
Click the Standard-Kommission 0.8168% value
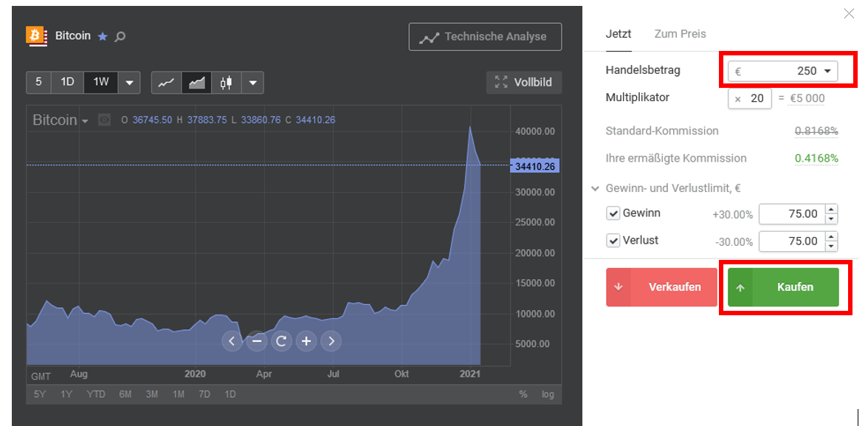click(x=816, y=131)
